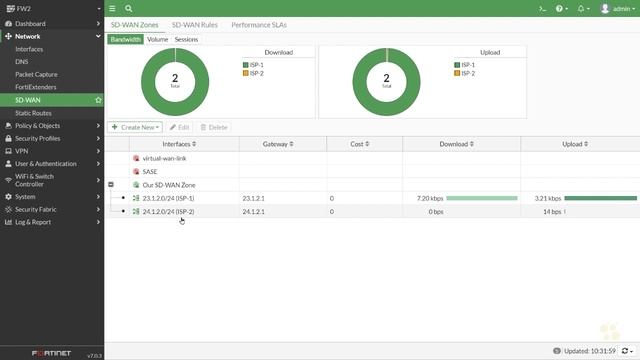Image resolution: width=640 pixels, height=360 pixels.
Task: Click the VPN monitor icon
Action: tap(8, 151)
